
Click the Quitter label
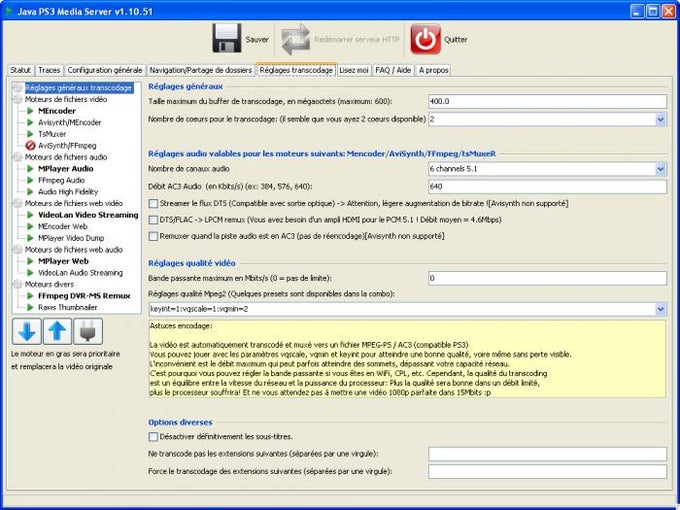455,39
